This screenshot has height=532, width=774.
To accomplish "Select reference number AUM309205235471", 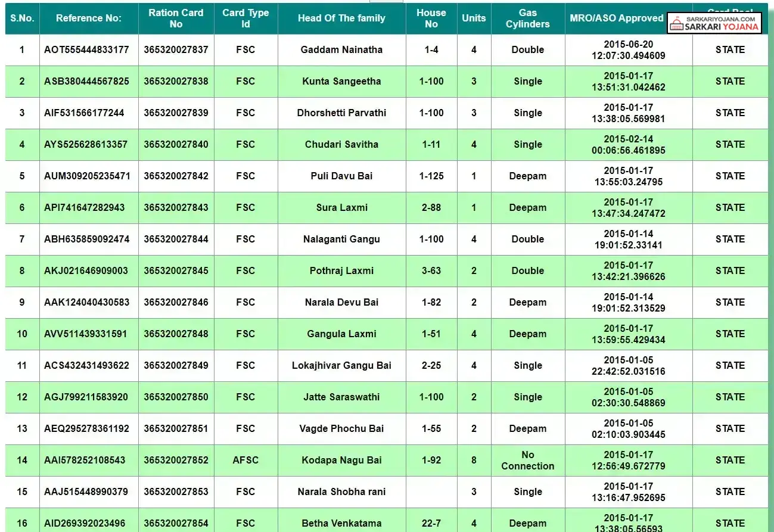I will (x=87, y=176).
